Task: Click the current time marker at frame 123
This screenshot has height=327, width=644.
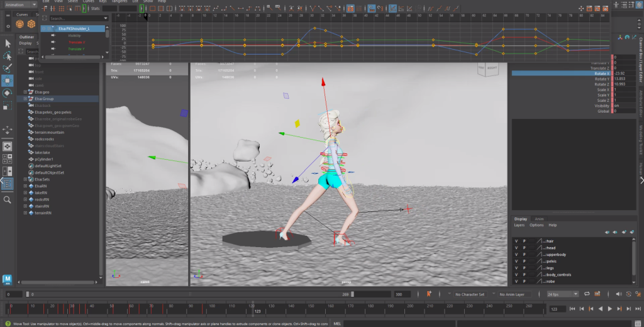Action: point(253,308)
